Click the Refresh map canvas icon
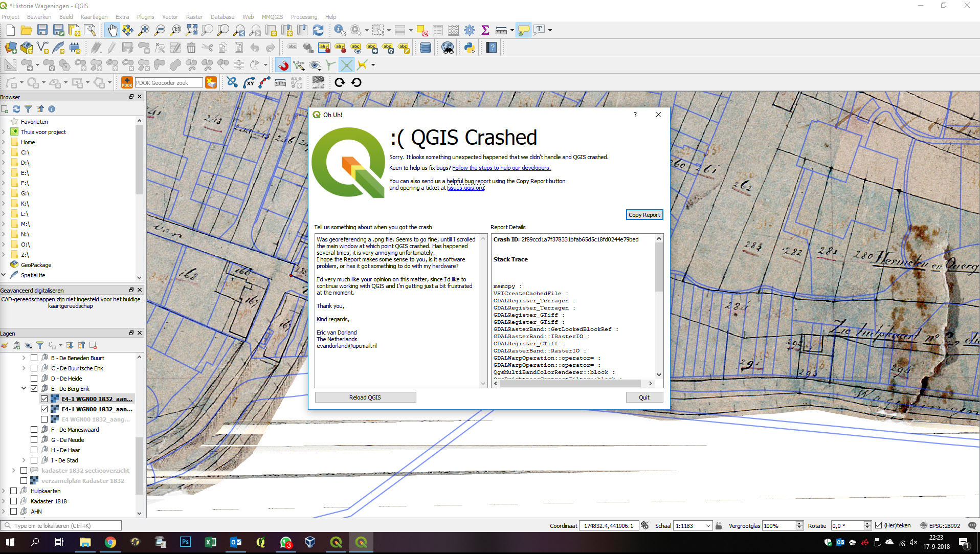This screenshot has width=980, height=554. point(318,30)
